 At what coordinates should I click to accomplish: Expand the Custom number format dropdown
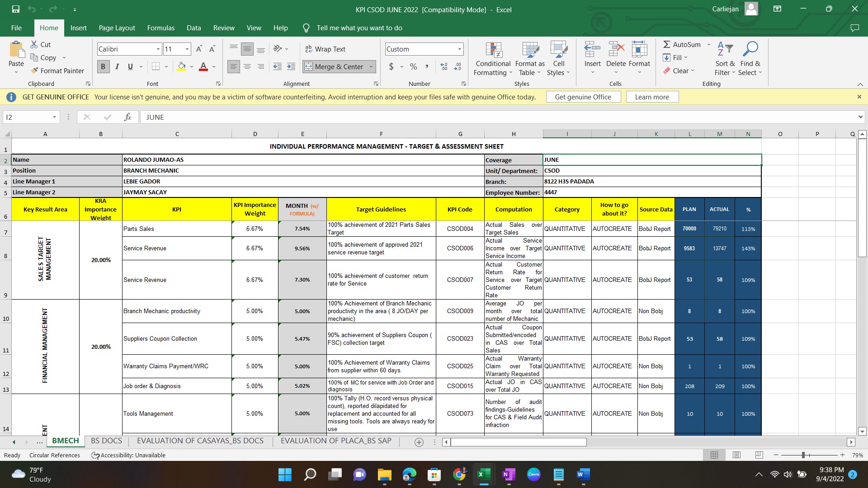coord(459,49)
